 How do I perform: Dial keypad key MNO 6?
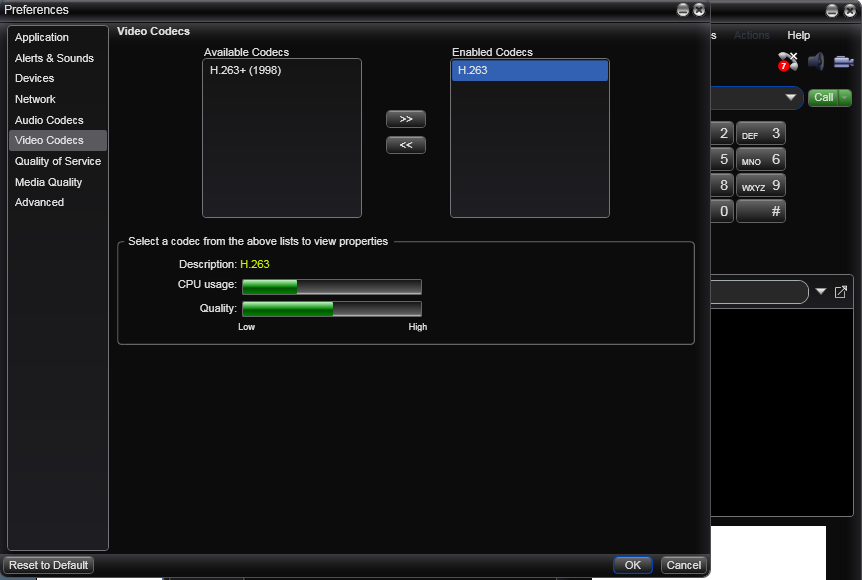[761, 159]
